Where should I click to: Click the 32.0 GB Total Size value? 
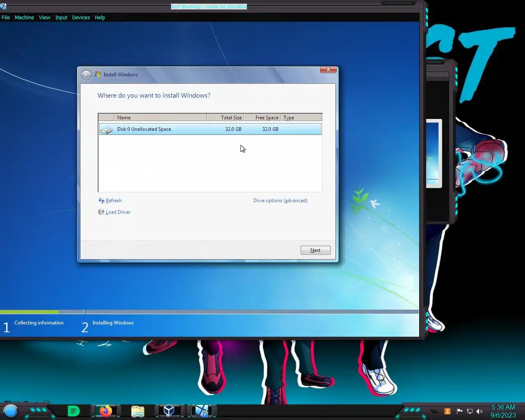[233, 129]
